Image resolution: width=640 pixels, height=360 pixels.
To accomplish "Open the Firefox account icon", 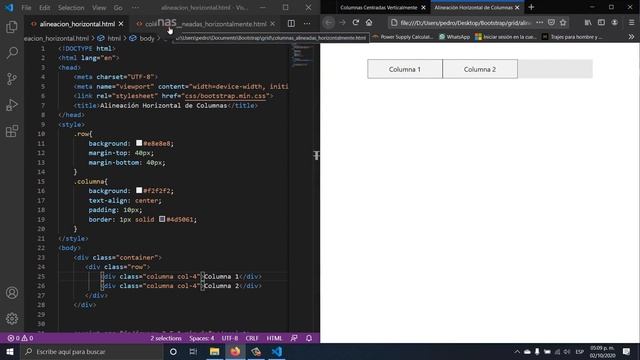I will (x=615, y=23).
